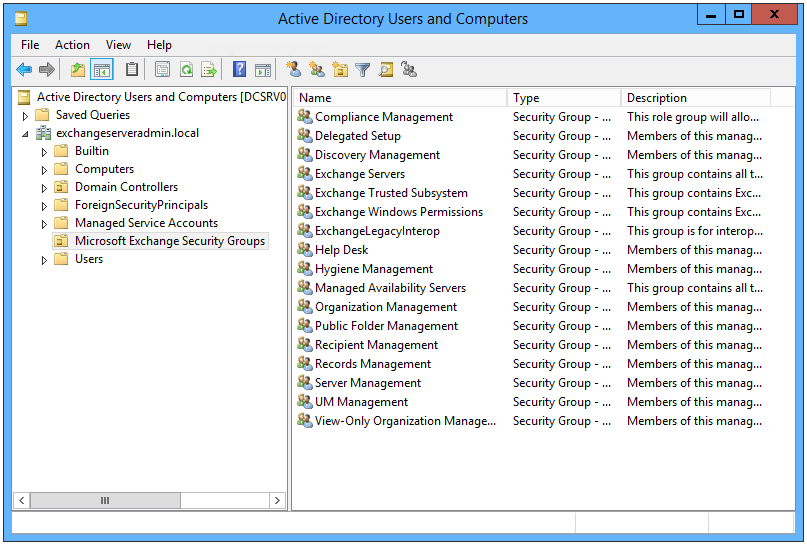Viewport: 807px width, 545px height.
Task: Select the Records Management group
Action: tap(373, 364)
